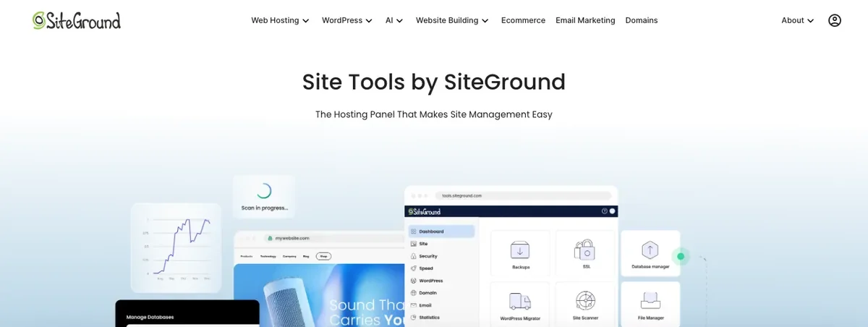Screen dimensions: 868x327
Task: Expand the About dropdown
Action: (x=798, y=20)
